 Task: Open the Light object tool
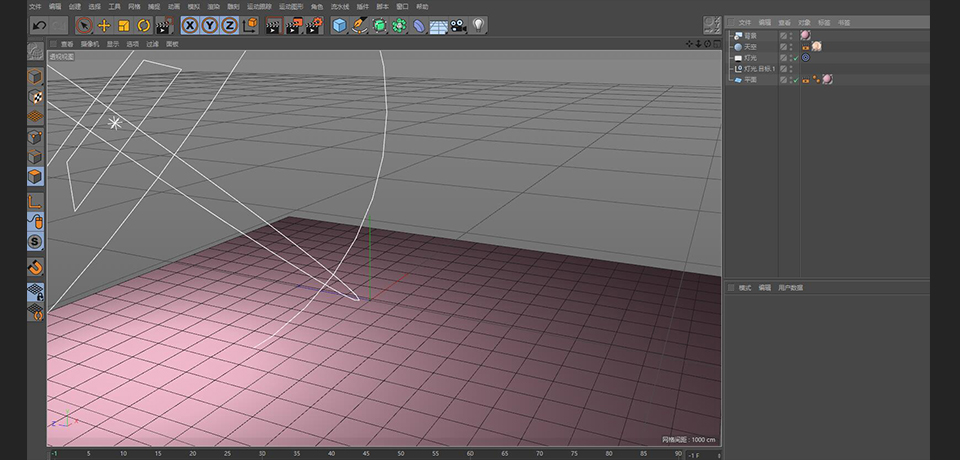[479, 25]
